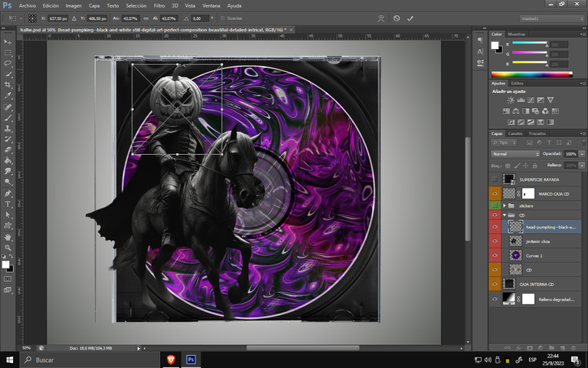This screenshot has height=368, width=588.
Task: Select the Eraser tool
Action: click(x=8, y=149)
